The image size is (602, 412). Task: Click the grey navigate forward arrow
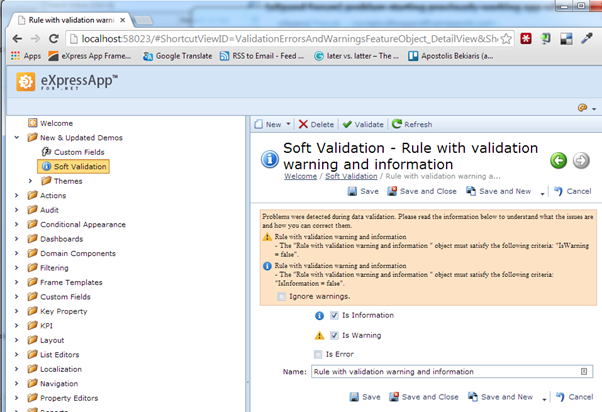click(x=581, y=160)
